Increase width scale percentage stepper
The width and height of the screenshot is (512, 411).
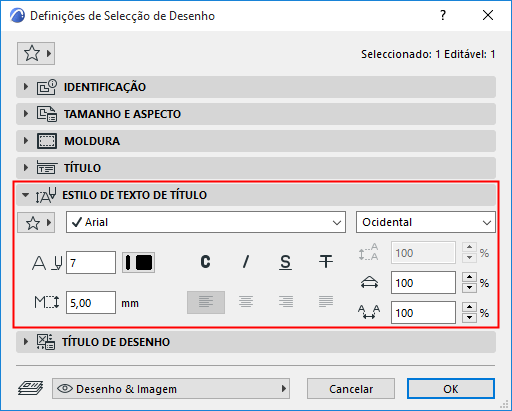click(x=469, y=277)
